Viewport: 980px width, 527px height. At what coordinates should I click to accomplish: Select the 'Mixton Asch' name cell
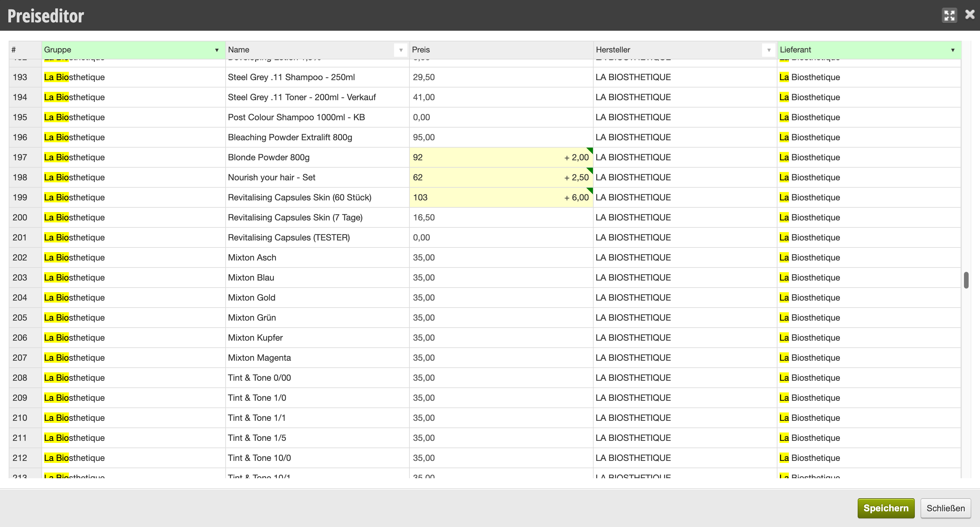click(x=317, y=257)
